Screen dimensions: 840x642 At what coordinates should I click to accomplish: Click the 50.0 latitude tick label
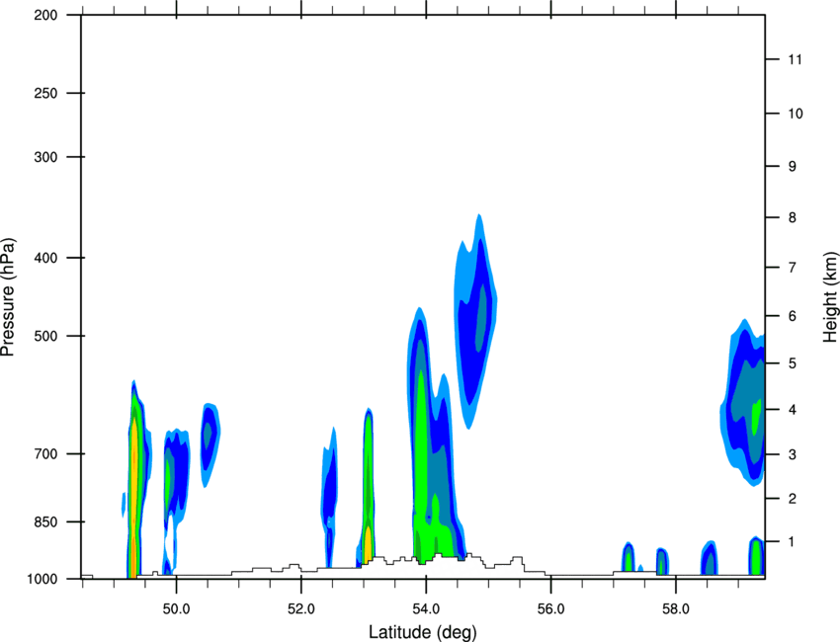(x=176, y=609)
